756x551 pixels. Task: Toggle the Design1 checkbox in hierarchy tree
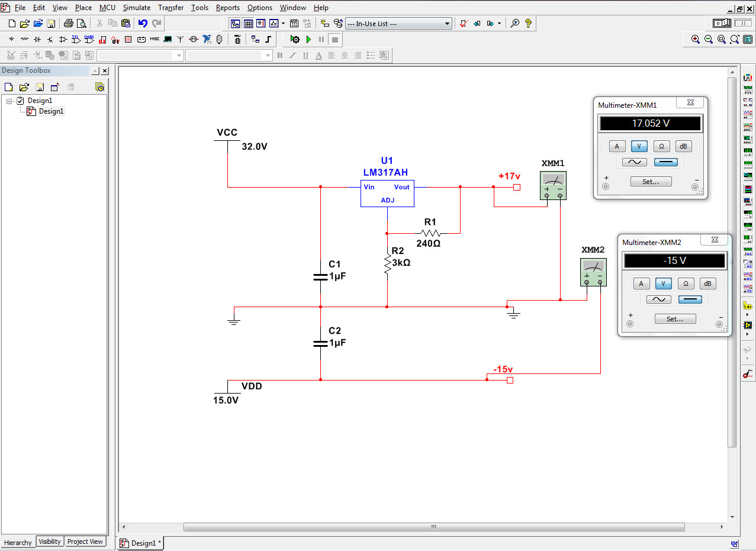point(20,101)
